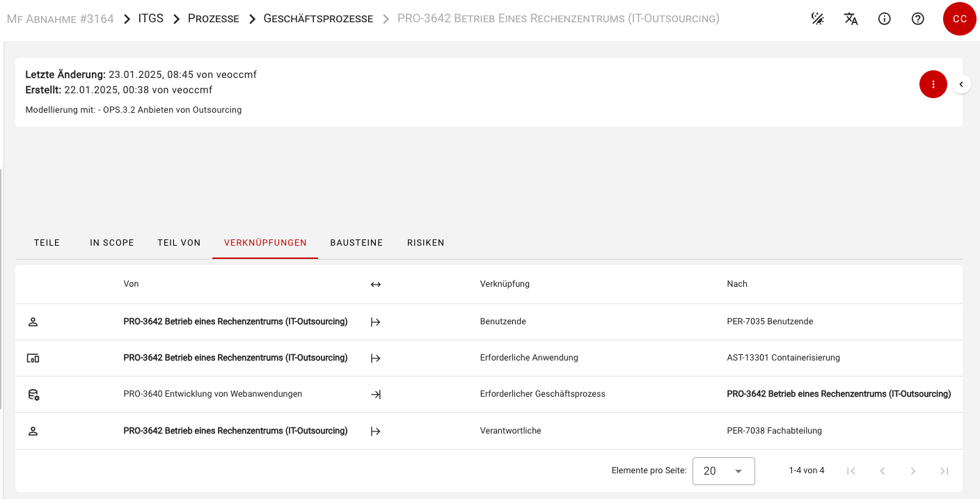
Task: Open the info icon in header
Action: [884, 19]
